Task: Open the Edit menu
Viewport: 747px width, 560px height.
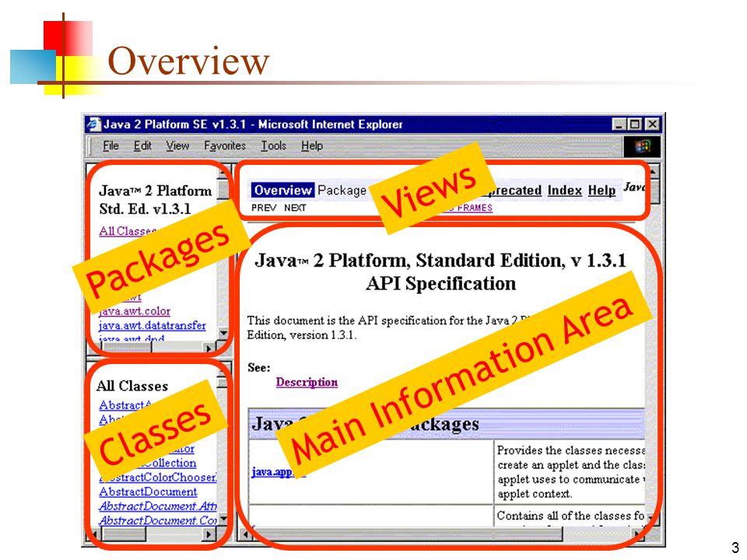Action: click(x=142, y=145)
